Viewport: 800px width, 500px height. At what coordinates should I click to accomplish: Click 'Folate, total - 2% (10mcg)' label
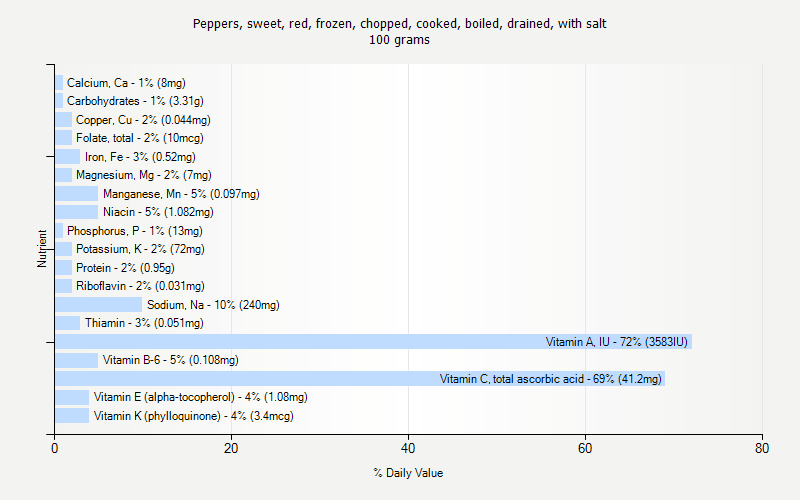(x=140, y=138)
